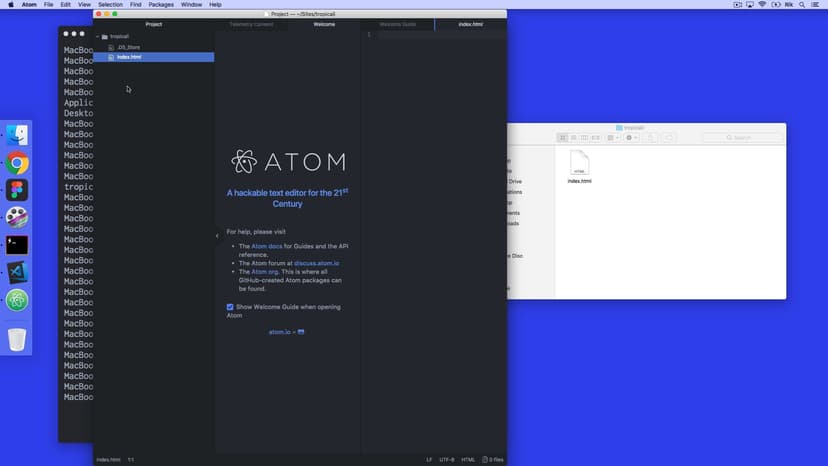828x466 pixels.
Task: Open Notification Center icon in menu bar
Action: tap(815, 4)
